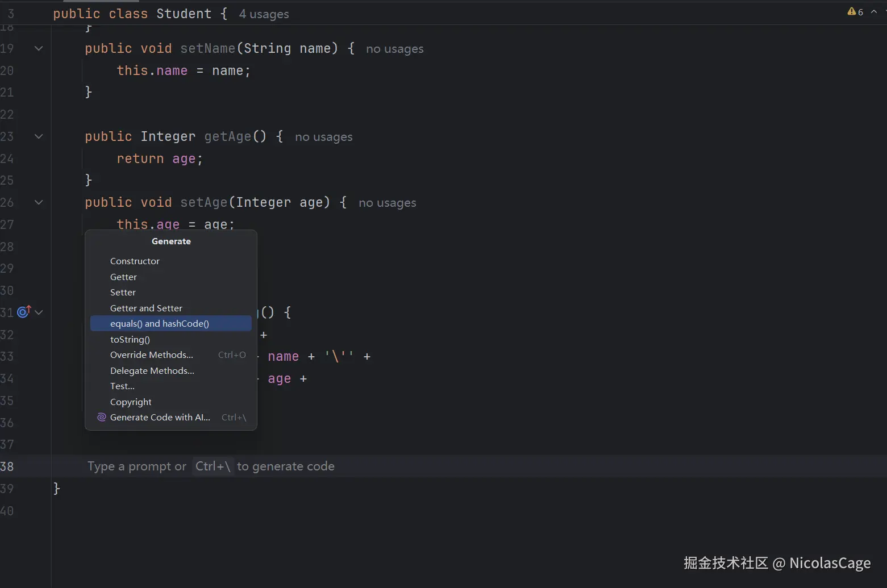This screenshot has height=588, width=887.
Task: Place cursor on 'return age;' statement
Action: pyautogui.click(x=160, y=159)
